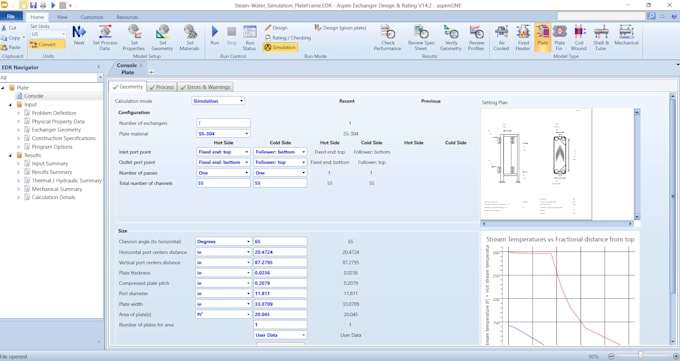
Task: Open Set Process Data
Action: (105, 37)
